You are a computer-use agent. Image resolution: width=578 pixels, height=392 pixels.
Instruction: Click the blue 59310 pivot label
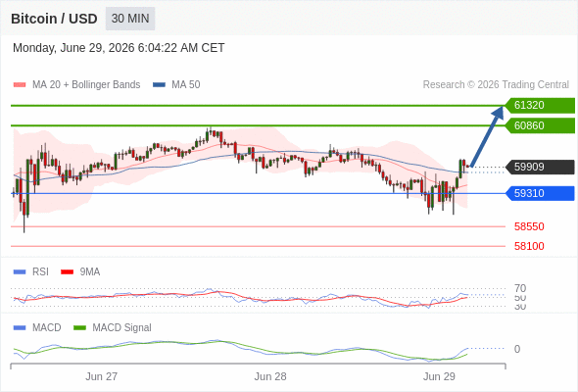[x=540, y=193]
